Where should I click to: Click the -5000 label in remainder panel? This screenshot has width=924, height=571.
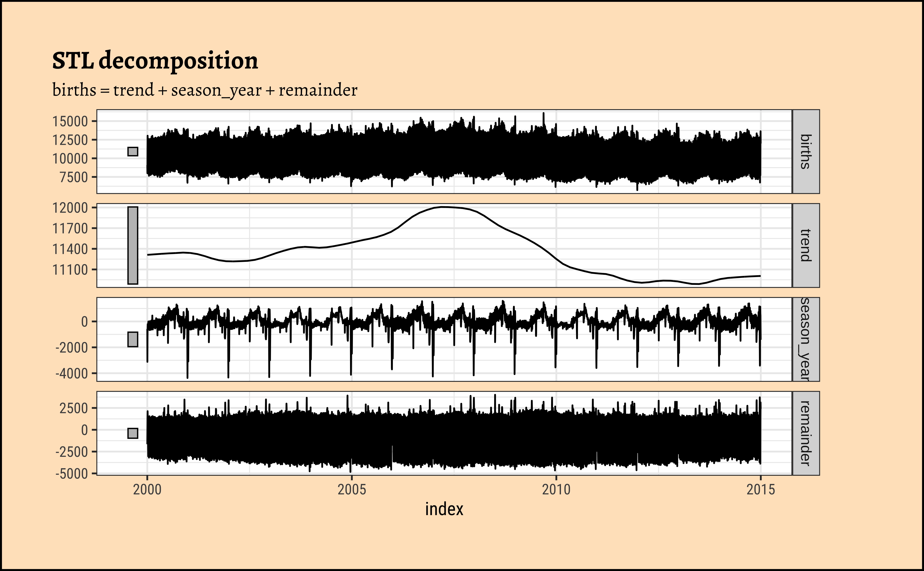coord(71,473)
